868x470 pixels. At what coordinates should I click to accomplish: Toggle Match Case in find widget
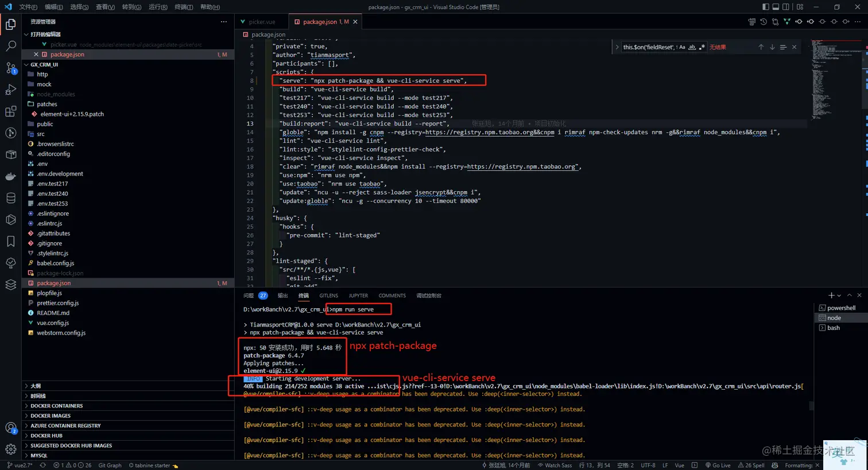682,47
